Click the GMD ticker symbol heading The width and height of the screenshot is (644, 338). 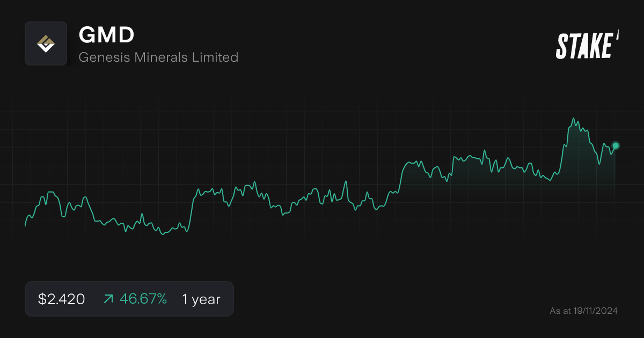coord(106,35)
